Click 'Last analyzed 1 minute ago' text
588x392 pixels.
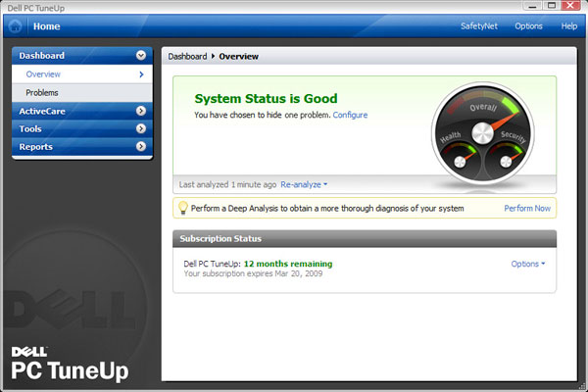(x=227, y=184)
